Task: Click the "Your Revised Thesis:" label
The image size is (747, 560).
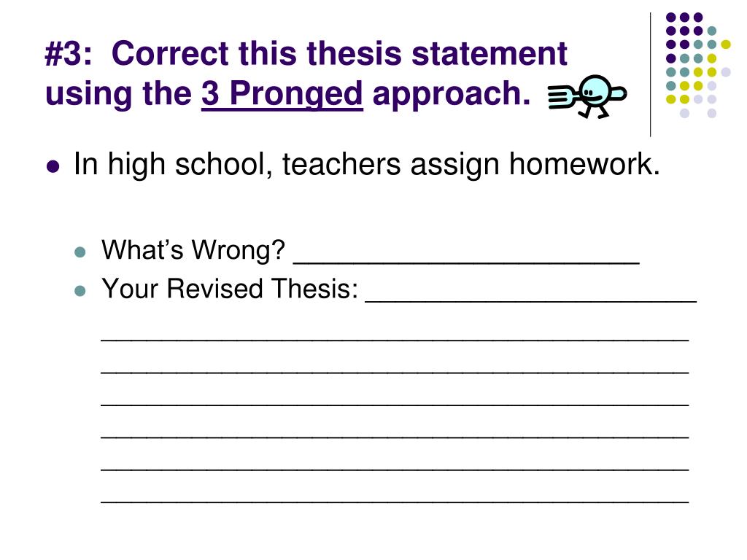Action: pos(230,289)
